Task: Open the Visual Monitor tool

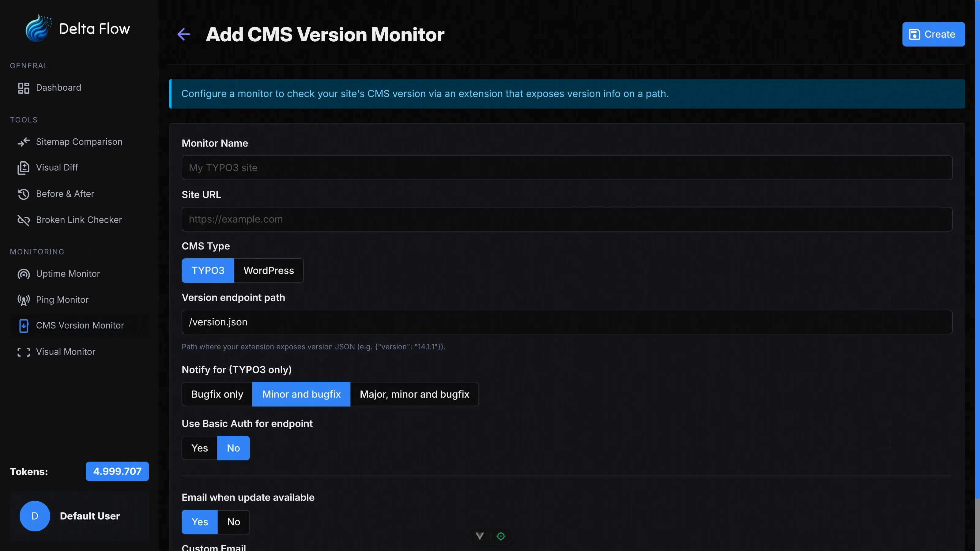Action: [66, 351]
